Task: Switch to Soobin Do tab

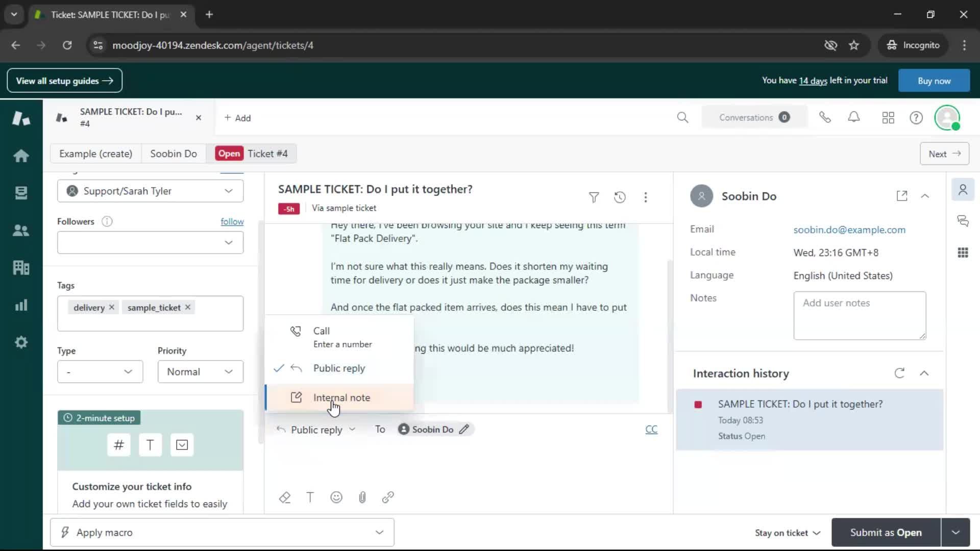Action: pos(174,154)
